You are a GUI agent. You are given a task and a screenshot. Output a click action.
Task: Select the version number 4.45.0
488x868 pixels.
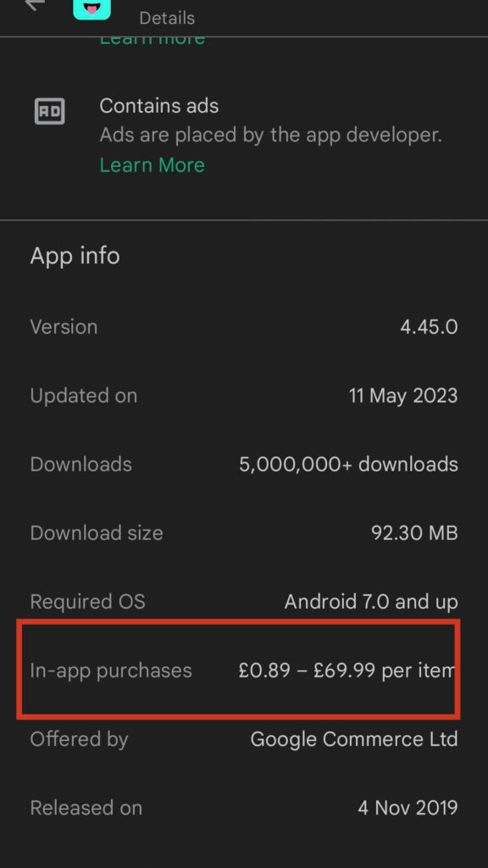point(429,327)
